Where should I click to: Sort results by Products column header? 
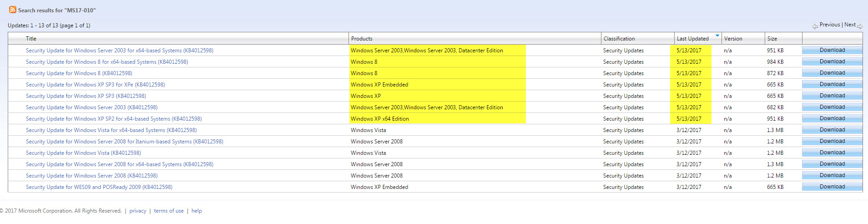(362, 39)
